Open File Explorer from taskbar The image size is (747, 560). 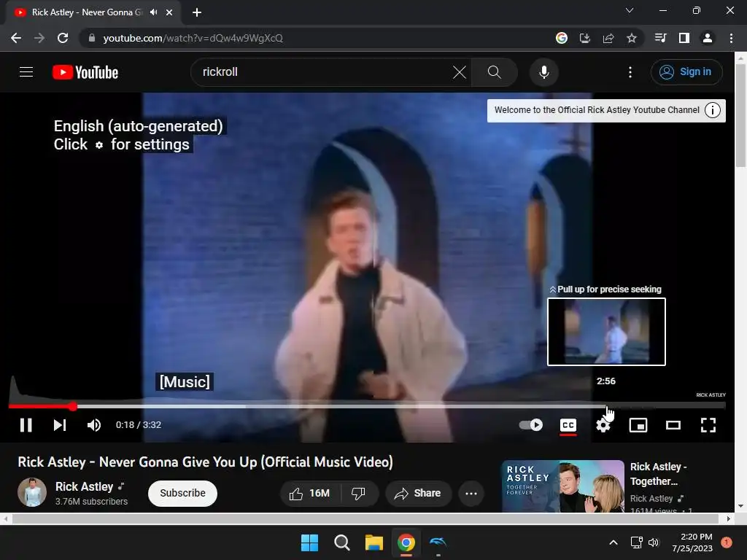pos(374,542)
